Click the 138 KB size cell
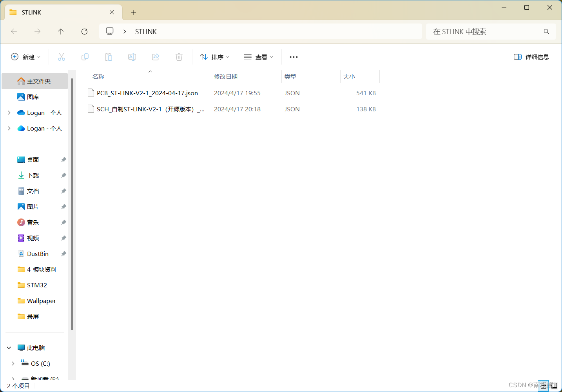Screen dimensions: 562x392 point(366,109)
